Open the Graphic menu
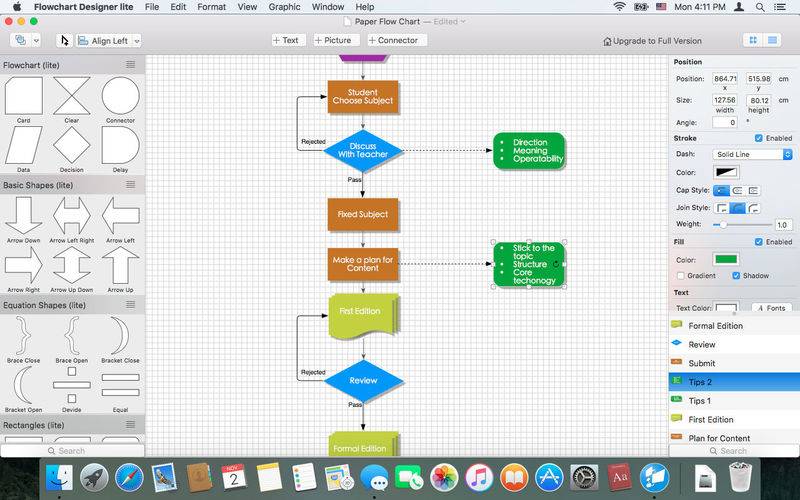The height and width of the screenshot is (500, 800). 284,7
